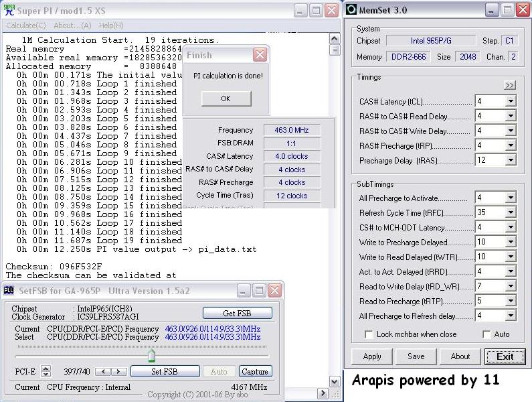The image size is (532, 402).
Task: Open All Precharge to Refresh delay dropdown
Action: (511, 316)
